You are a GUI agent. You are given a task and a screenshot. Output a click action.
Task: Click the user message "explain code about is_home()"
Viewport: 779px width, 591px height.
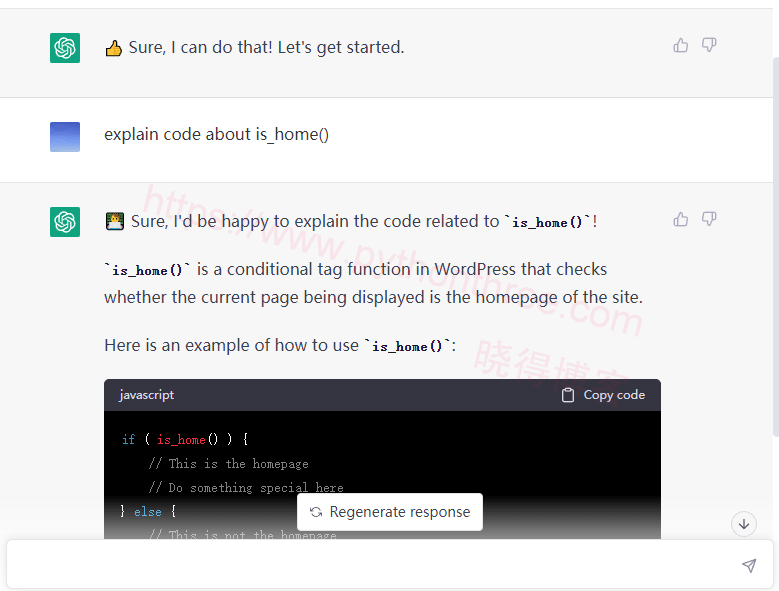tap(216, 134)
